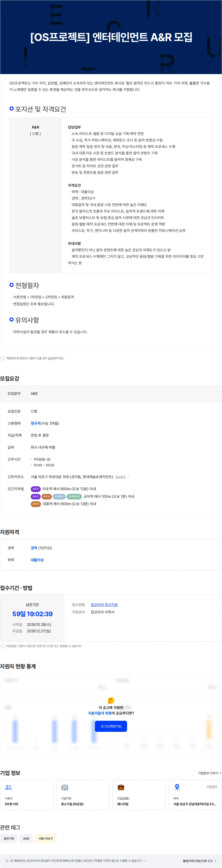Click the 10:00 ~ 19:00 working hours
222x868 pixels.
44,465
